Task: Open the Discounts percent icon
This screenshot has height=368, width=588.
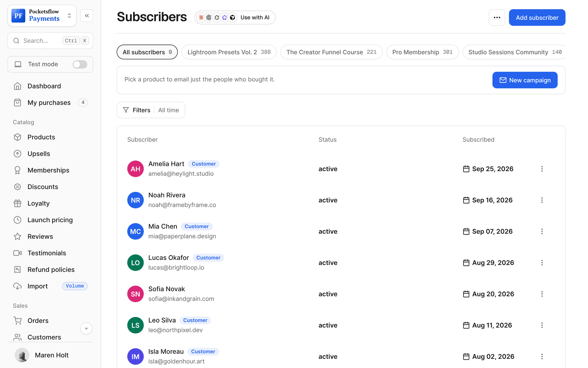Action: click(18, 187)
